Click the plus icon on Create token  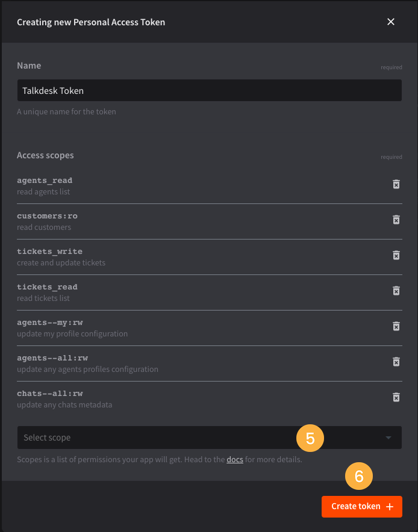[390, 507]
